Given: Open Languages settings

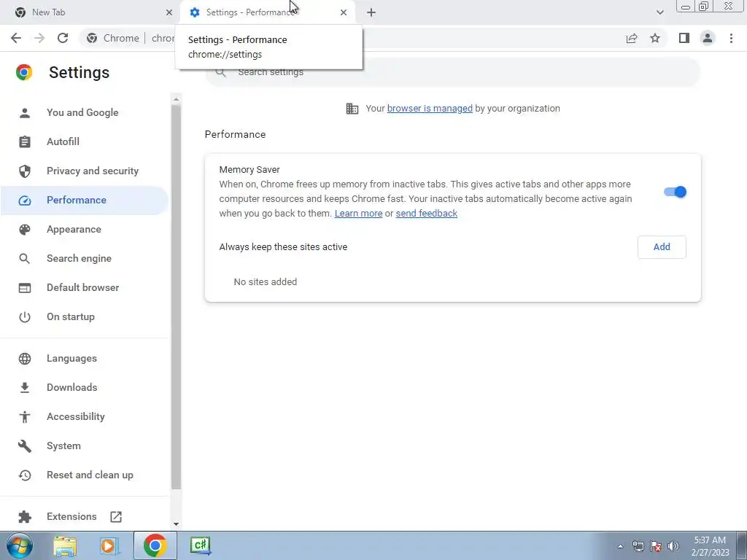Looking at the screenshot, I should (x=71, y=359).
